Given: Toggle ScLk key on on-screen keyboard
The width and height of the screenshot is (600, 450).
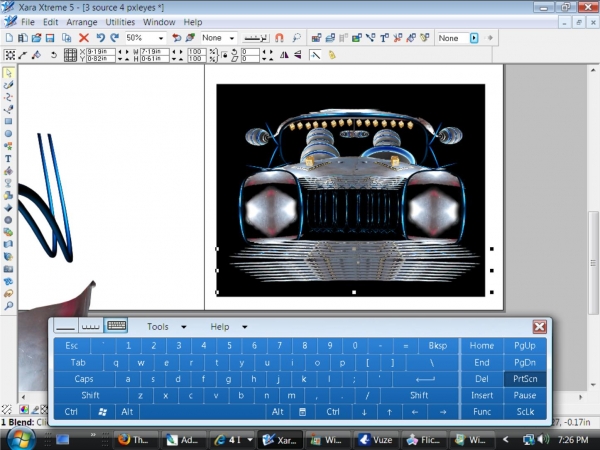Looking at the screenshot, I should 525,412.
